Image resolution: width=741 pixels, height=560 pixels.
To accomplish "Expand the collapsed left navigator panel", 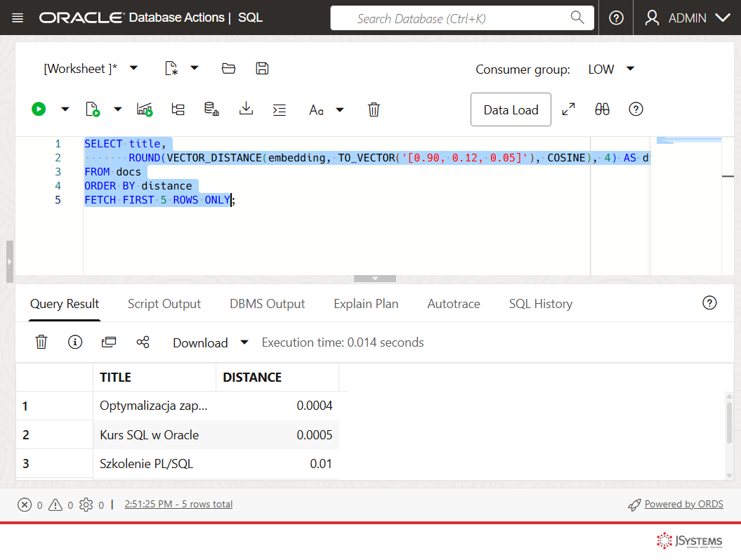I will pyautogui.click(x=9, y=262).
